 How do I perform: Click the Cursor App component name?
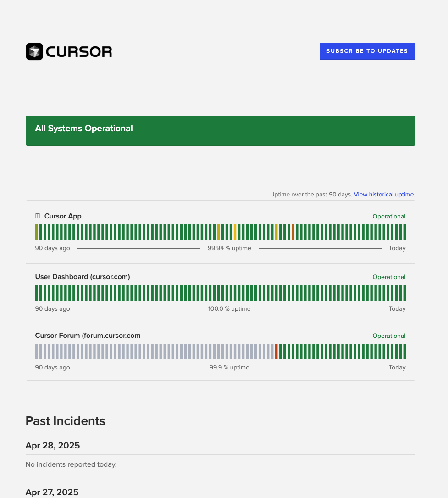[63, 216]
